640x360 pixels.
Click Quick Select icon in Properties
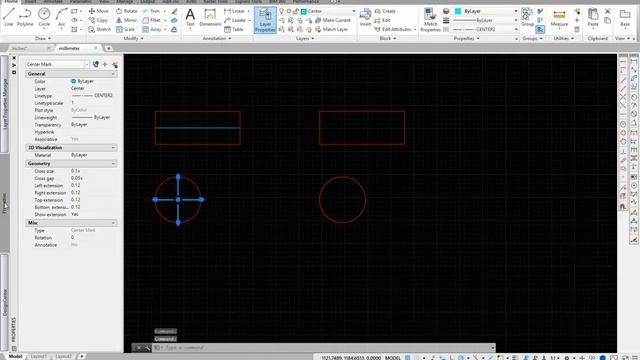115,64
